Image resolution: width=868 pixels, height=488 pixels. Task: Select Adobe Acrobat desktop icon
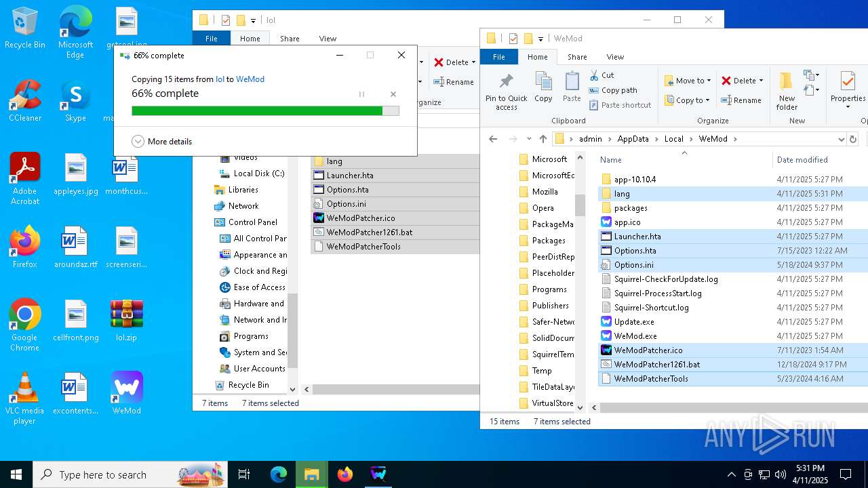pyautogui.click(x=25, y=178)
